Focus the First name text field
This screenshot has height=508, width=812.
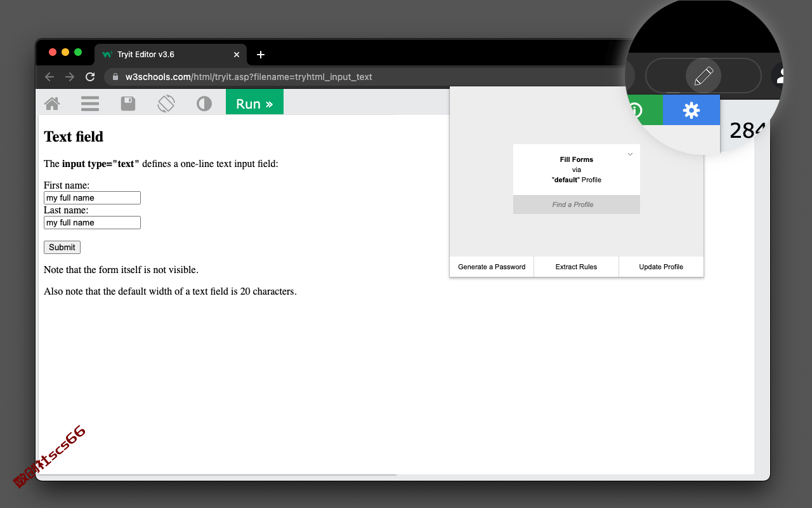pos(92,198)
